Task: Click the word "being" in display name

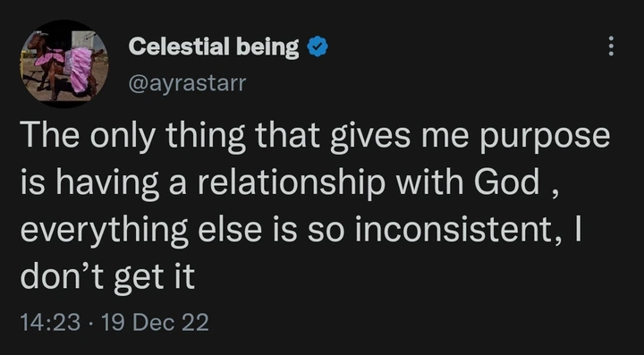Action: pyautogui.click(x=267, y=47)
